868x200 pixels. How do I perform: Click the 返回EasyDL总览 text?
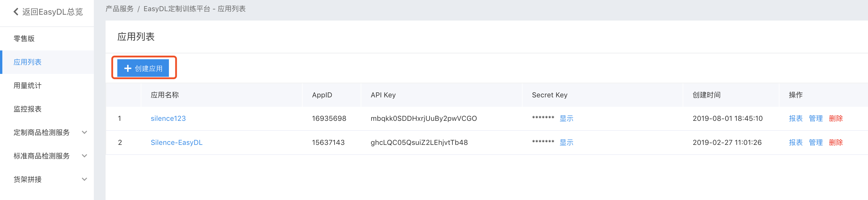(x=52, y=12)
